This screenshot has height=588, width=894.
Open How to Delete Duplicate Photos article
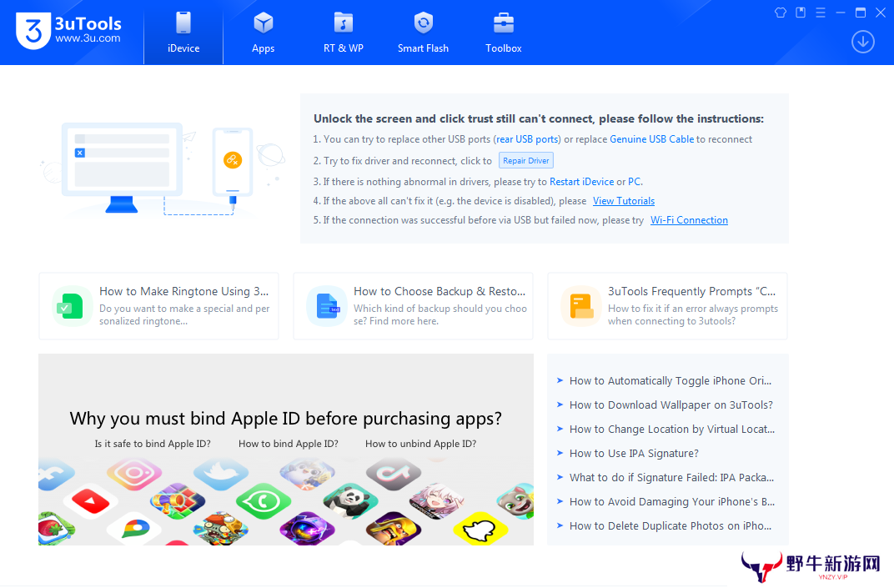click(x=670, y=525)
